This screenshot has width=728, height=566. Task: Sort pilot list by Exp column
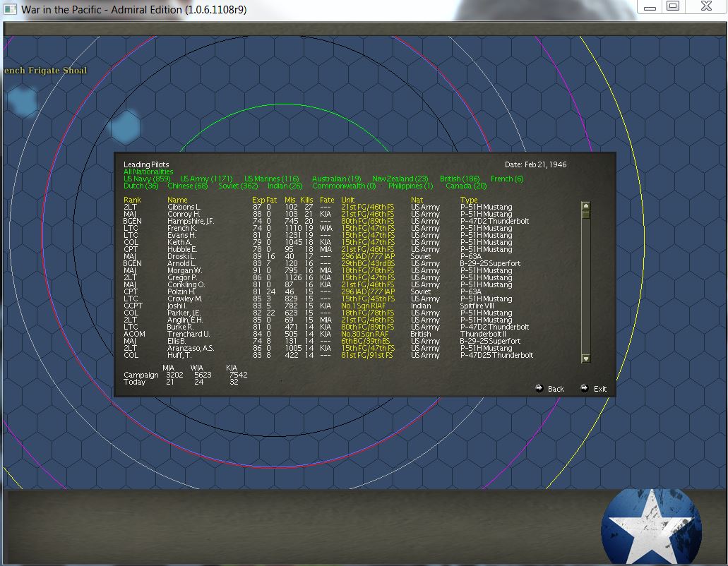pyautogui.click(x=258, y=200)
